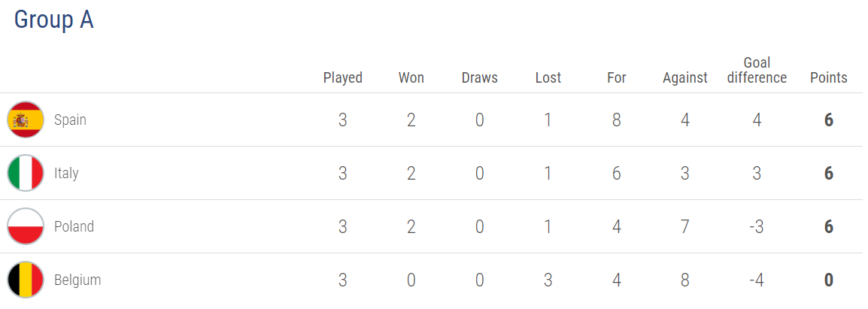Select Spain's points value of 6
Viewport: 868px width, 309px height.
(829, 120)
